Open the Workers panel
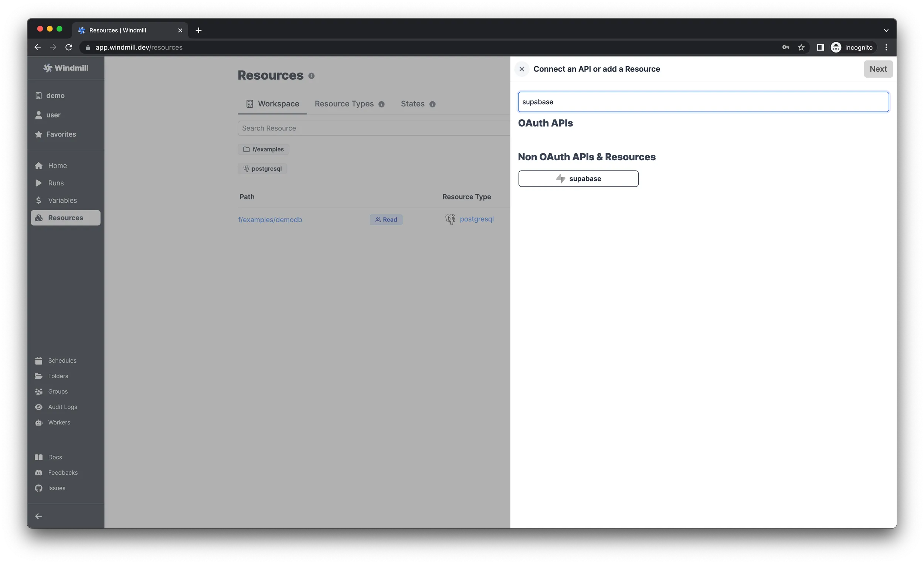This screenshot has height=564, width=924. (x=59, y=422)
